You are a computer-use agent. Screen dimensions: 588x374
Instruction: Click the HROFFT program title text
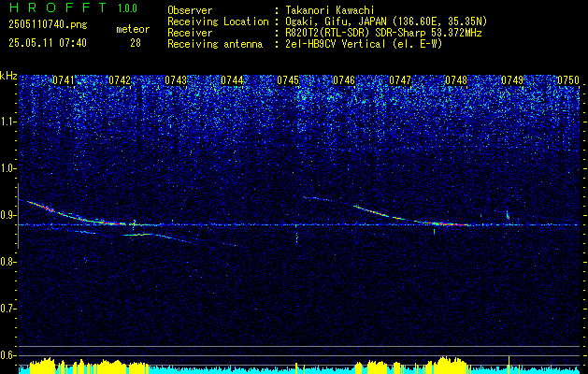[x=58, y=7]
